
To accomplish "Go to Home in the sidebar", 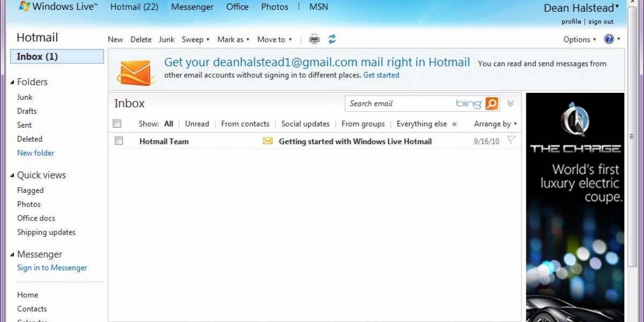I will pos(27,295).
